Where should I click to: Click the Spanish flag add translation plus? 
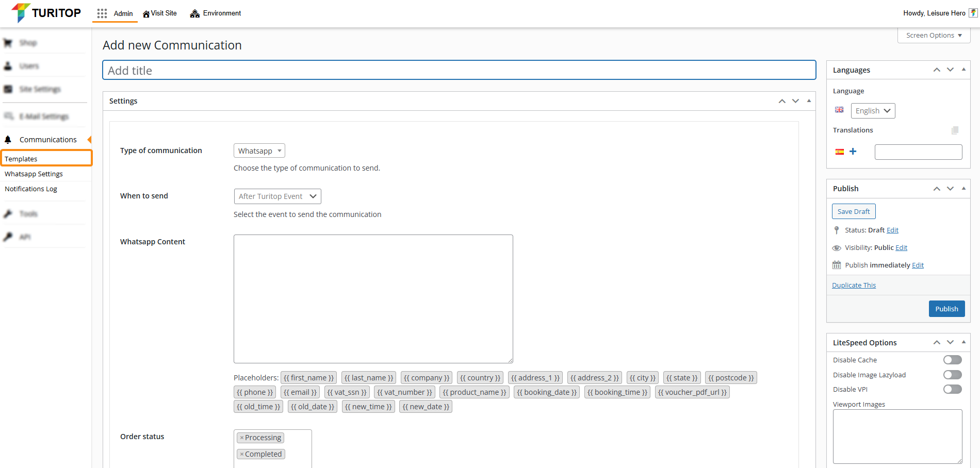pos(853,152)
